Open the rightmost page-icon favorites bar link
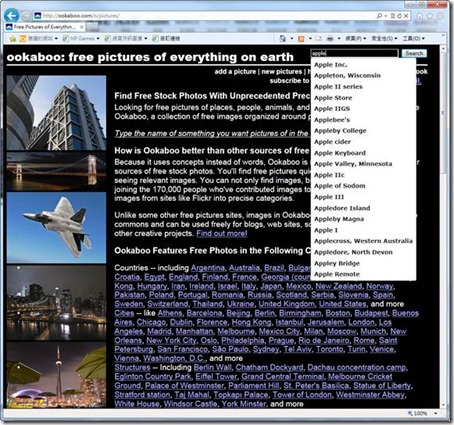This screenshot has width=454, height=425. 166,39
